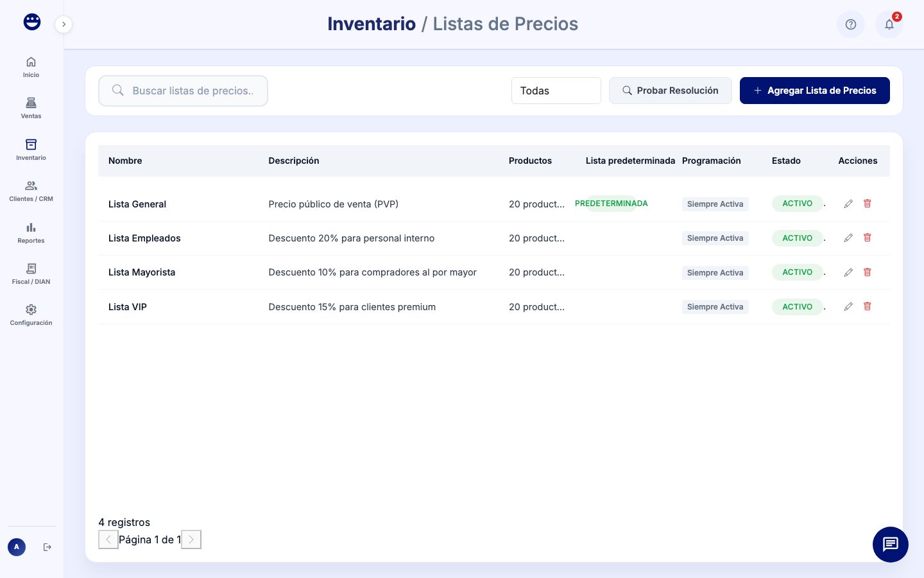Open the Todas filter dropdown
This screenshot has width=924, height=578.
click(x=556, y=91)
